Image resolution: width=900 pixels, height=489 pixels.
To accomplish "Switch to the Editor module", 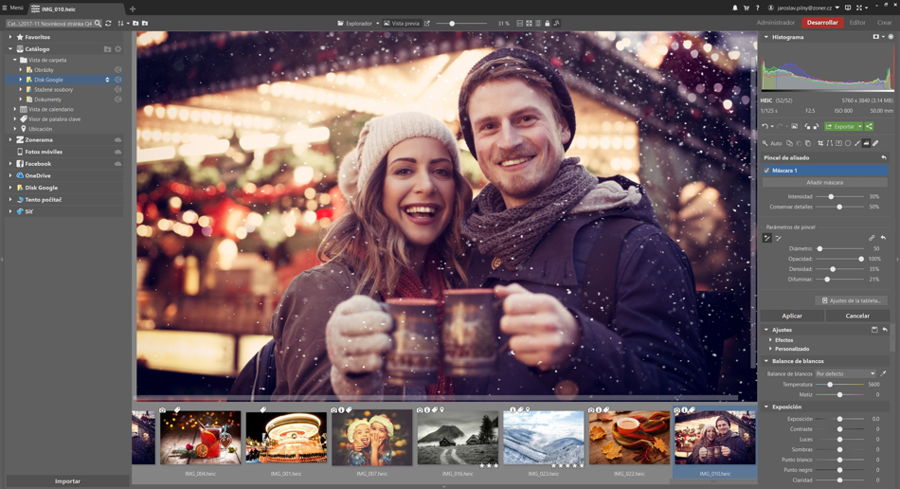I will pyautogui.click(x=857, y=23).
